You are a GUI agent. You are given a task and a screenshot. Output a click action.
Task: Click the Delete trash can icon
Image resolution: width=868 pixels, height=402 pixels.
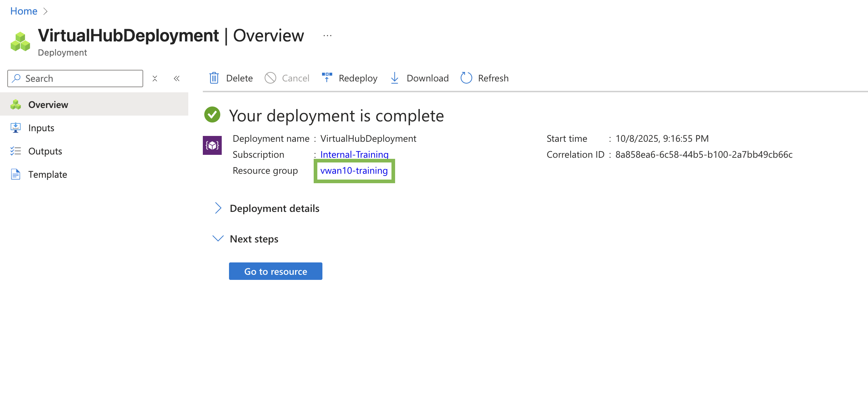tap(214, 78)
